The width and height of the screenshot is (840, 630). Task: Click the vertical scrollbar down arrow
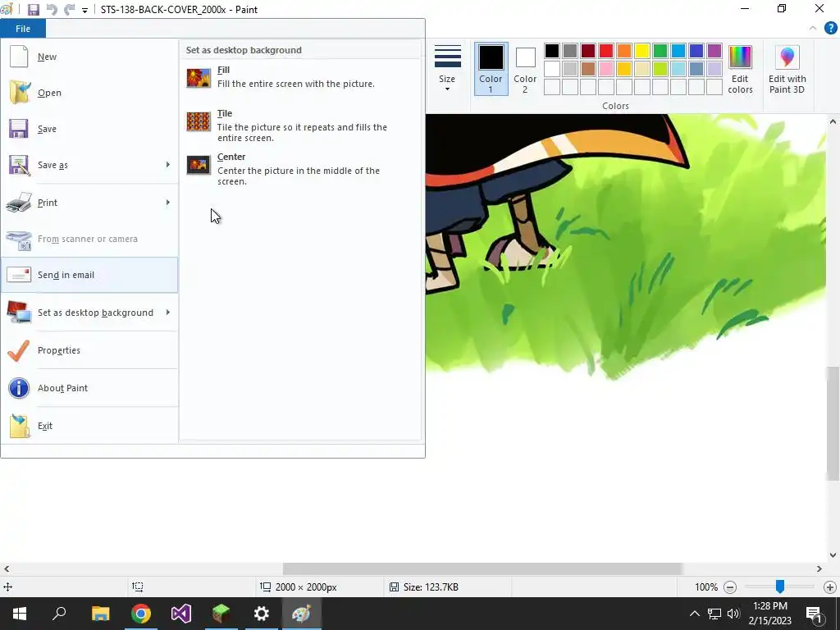833,555
